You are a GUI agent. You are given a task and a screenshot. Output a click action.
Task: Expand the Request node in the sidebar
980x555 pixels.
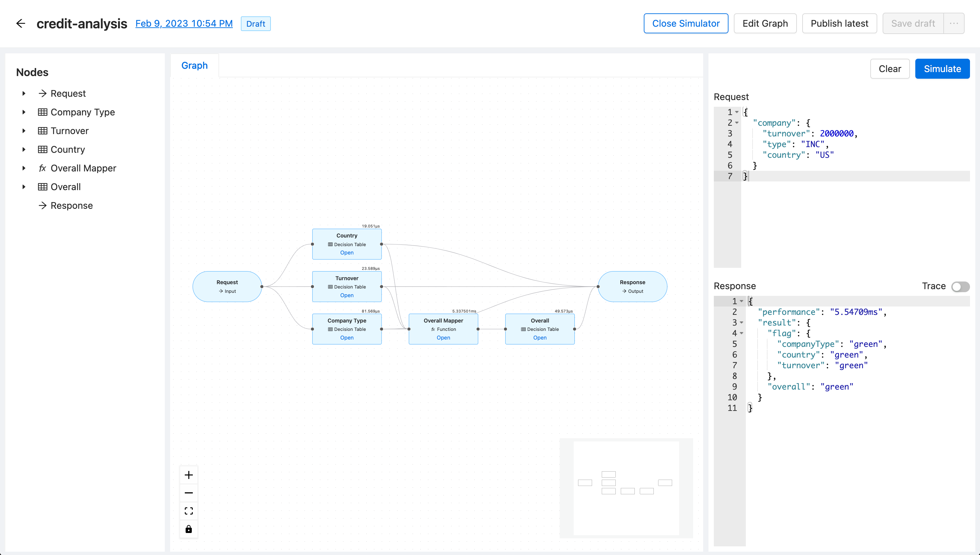pos(24,93)
